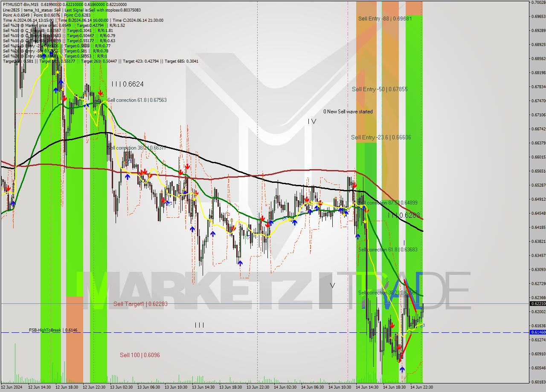The image size is (546, 392).
Task: Click the 0.6309 price axis label
Action: 538,269
